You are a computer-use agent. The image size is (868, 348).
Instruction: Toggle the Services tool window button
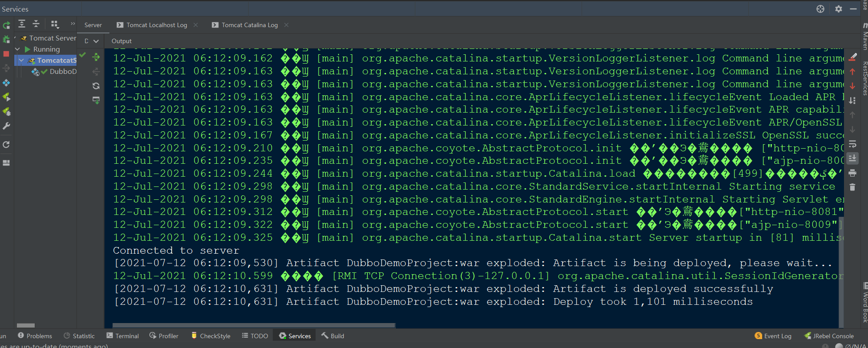295,336
